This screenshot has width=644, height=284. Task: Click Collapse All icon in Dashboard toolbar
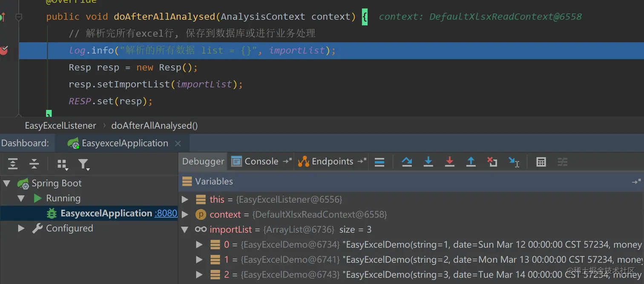tap(34, 164)
